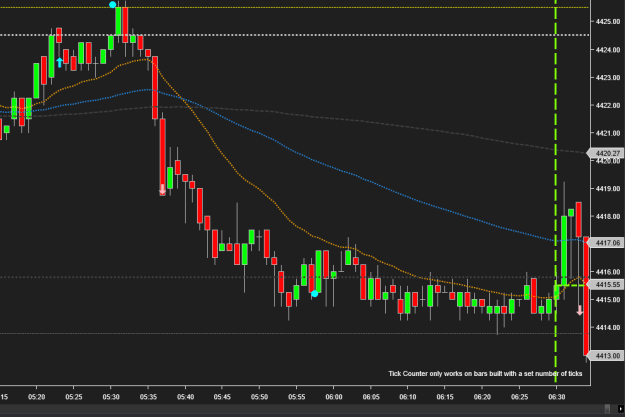Click the 05:50 time axis label
This screenshot has width=625, height=417.
click(259, 397)
